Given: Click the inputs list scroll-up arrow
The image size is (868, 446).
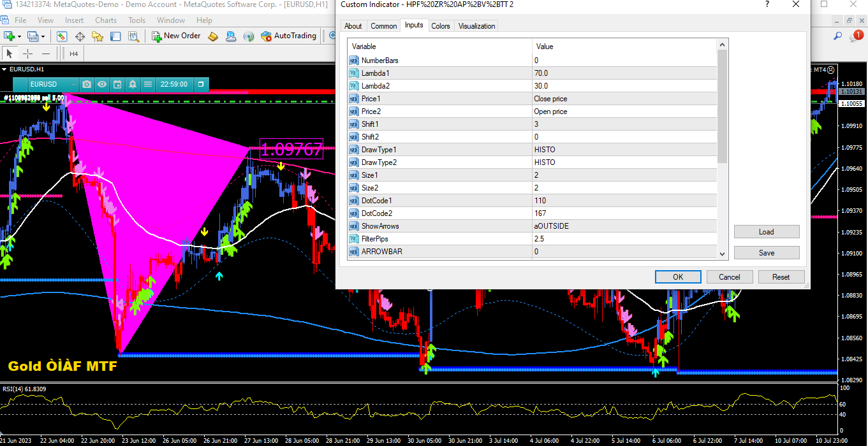Looking at the screenshot, I should 723,44.
